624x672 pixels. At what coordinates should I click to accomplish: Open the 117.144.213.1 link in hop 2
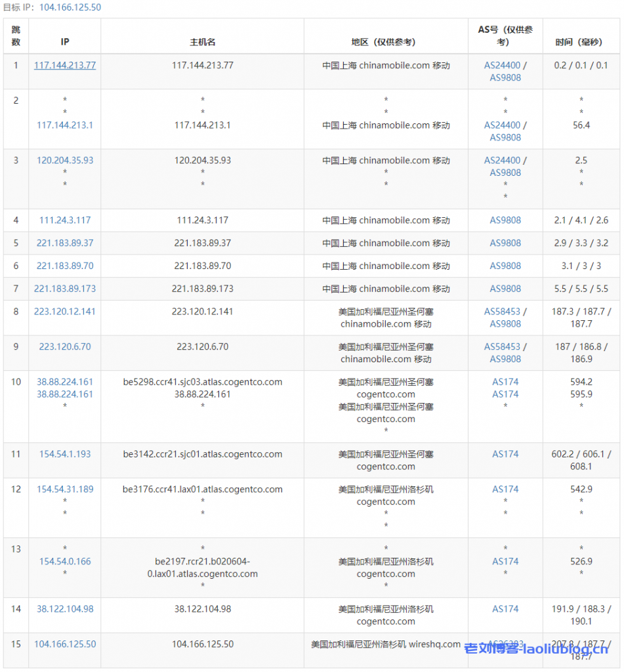(64, 125)
